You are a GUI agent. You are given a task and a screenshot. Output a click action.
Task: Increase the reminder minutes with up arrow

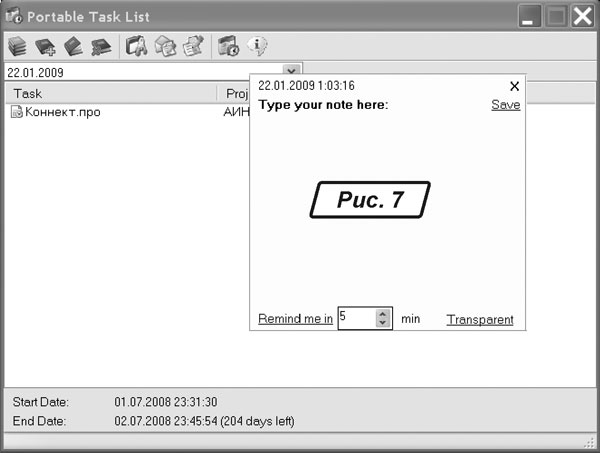(x=382, y=314)
